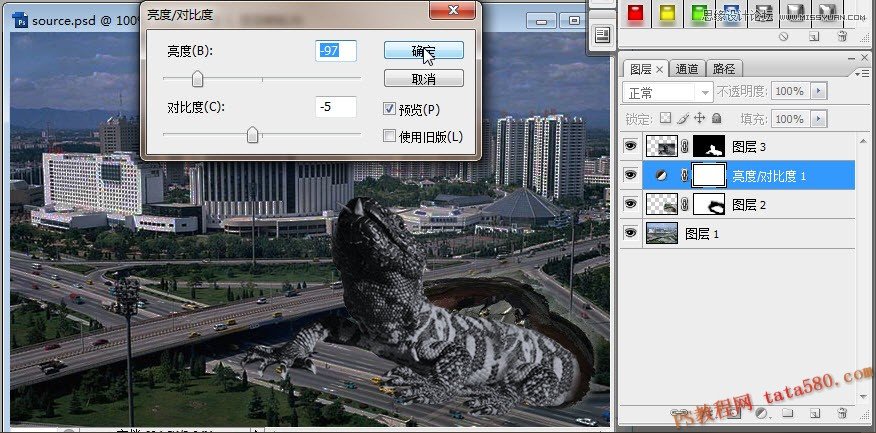
Task: Move the 亮度 slider handle
Action: pos(197,79)
